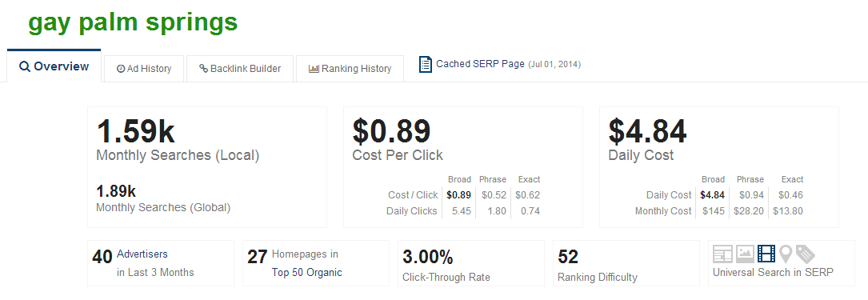Image resolution: width=868 pixels, height=300 pixels.
Task: Click the map pin local results icon
Action: (x=786, y=254)
